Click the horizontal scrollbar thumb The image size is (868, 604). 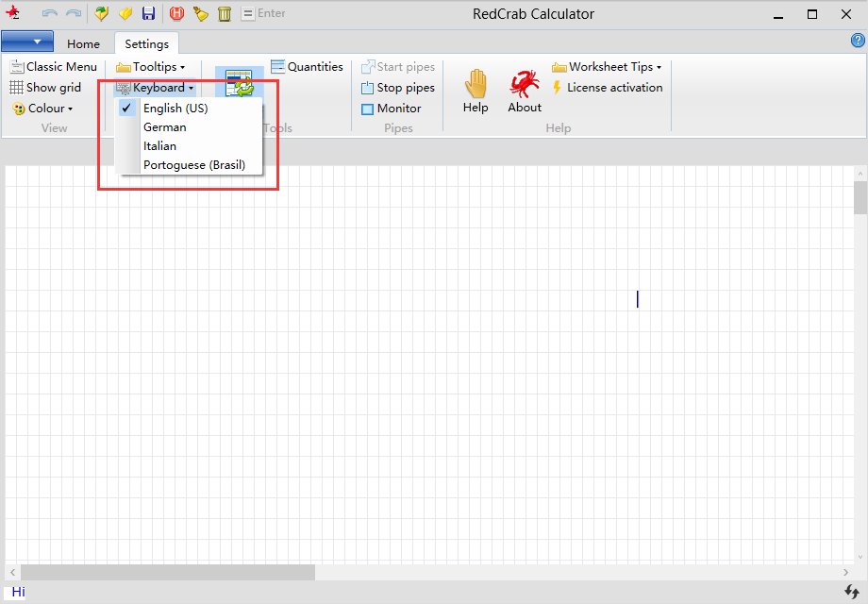coord(168,572)
